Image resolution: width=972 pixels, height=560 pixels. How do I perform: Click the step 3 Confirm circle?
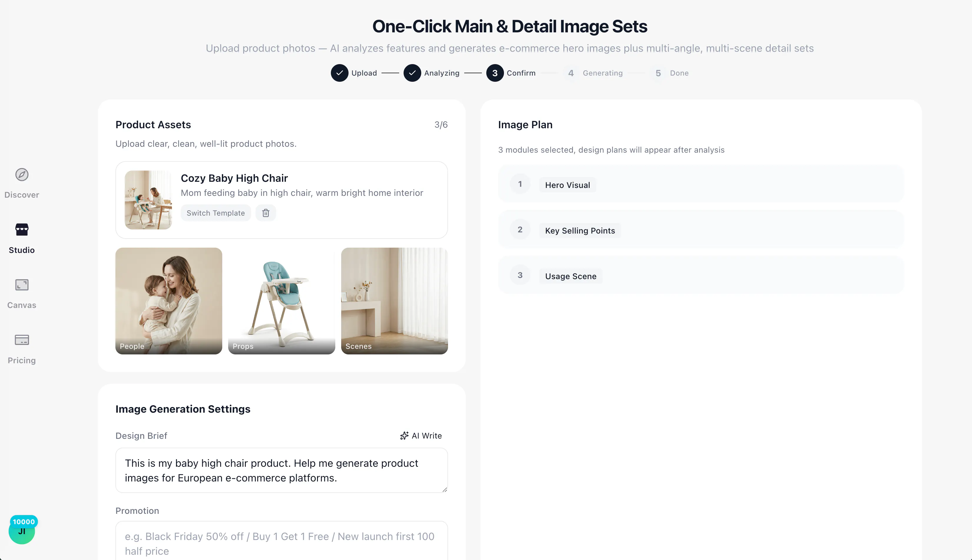pos(495,73)
